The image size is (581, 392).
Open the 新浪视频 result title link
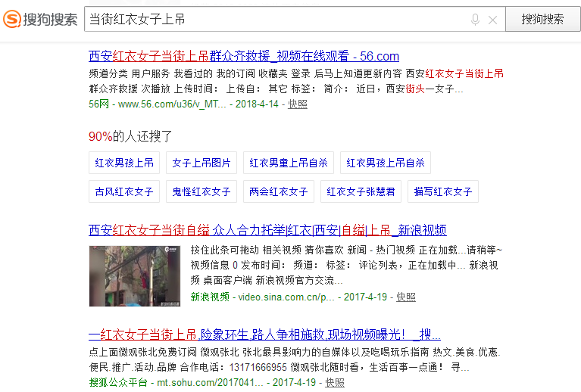click(267, 230)
